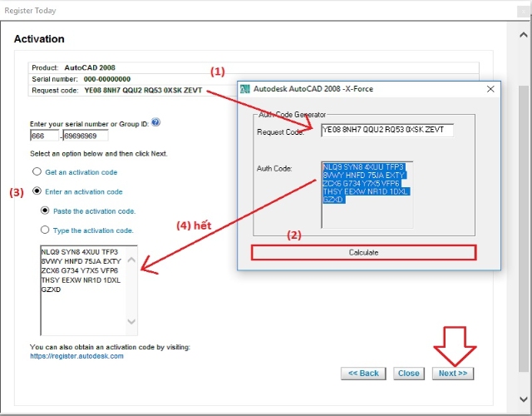The height and width of the screenshot is (416, 532).
Task: Click the main window scroll down arrow
Action: pyautogui.click(x=524, y=399)
